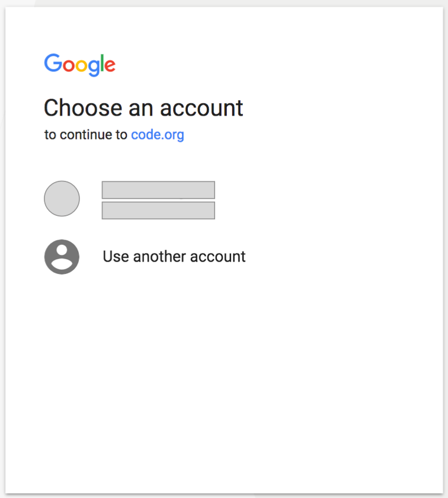Click the Choose an account heading
The width and height of the screenshot is (448, 498).
pyautogui.click(x=143, y=108)
